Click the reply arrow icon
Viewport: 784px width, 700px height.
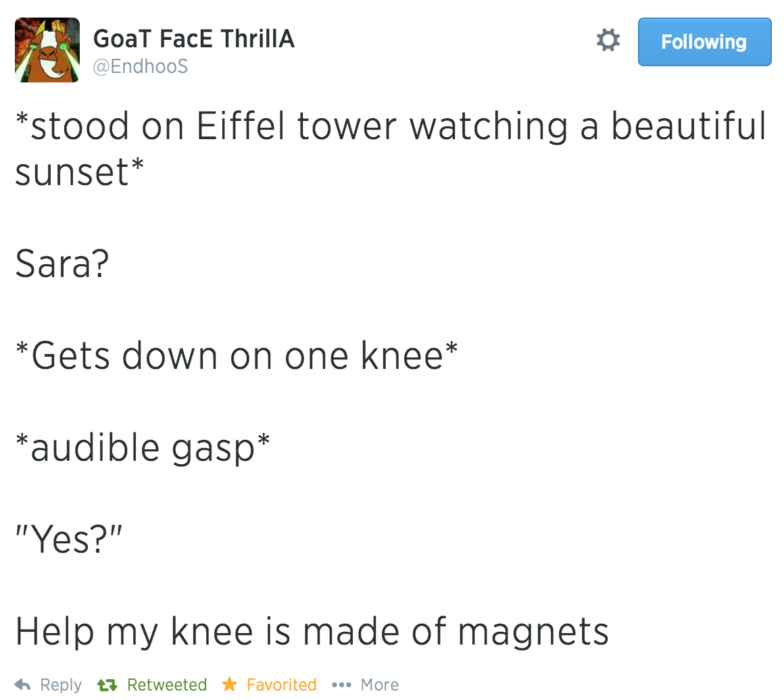23,684
